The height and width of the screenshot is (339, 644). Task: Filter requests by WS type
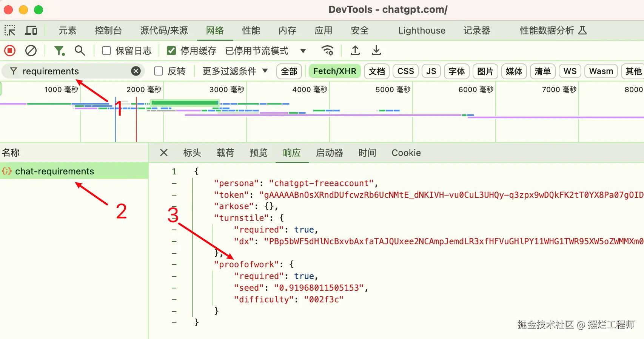[570, 71]
